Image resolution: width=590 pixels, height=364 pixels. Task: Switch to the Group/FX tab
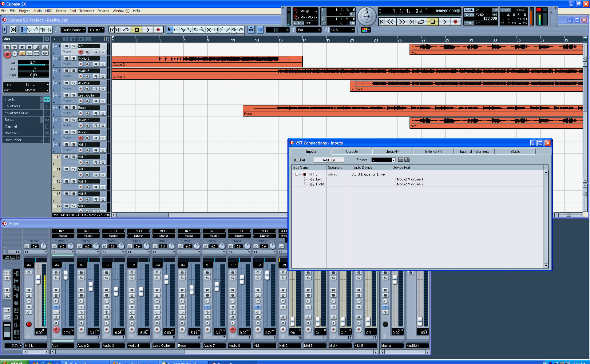pyautogui.click(x=393, y=152)
